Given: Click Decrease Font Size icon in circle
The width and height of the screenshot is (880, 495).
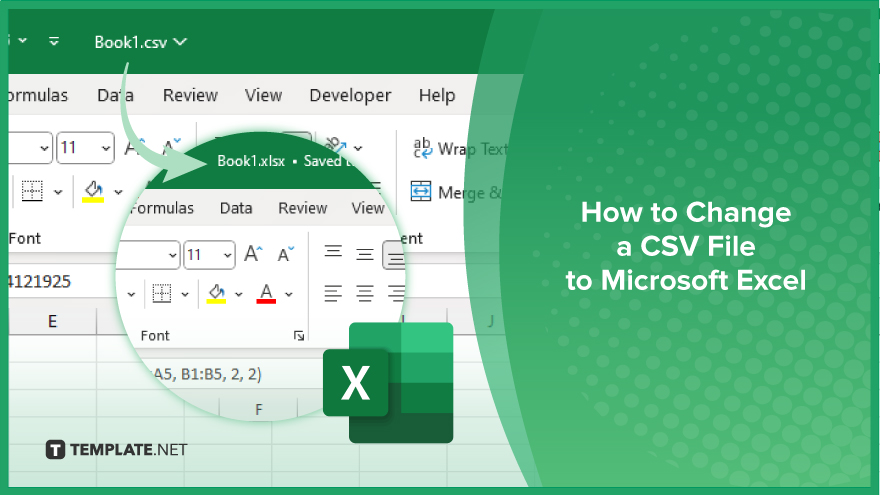Looking at the screenshot, I should click(286, 254).
